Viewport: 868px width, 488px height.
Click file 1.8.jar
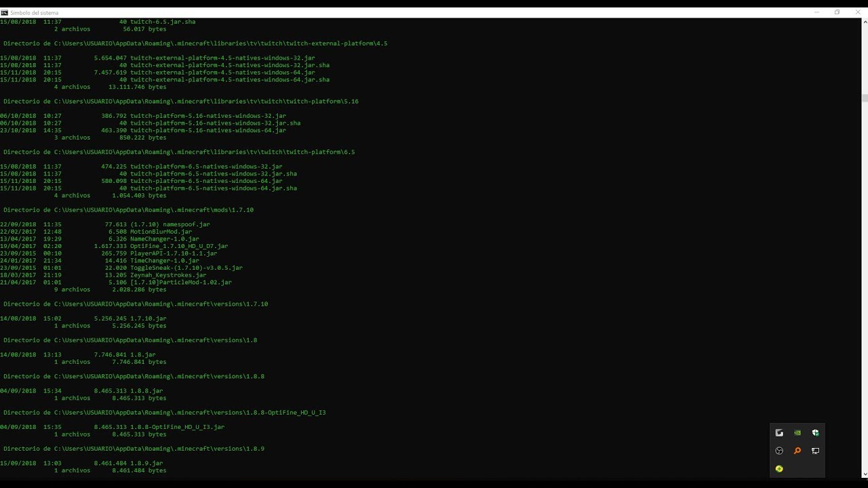143,354
